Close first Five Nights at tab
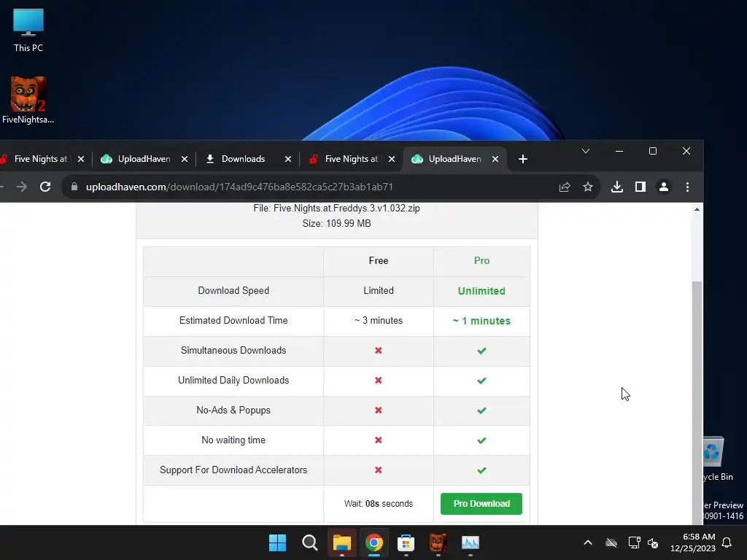 pyautogui.click(x=81, y=159)
